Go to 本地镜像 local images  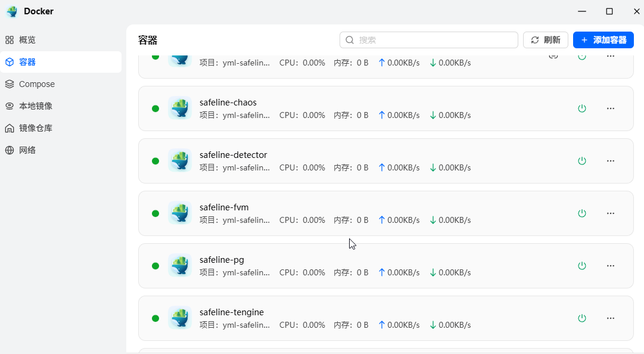(x=61, y=106)
